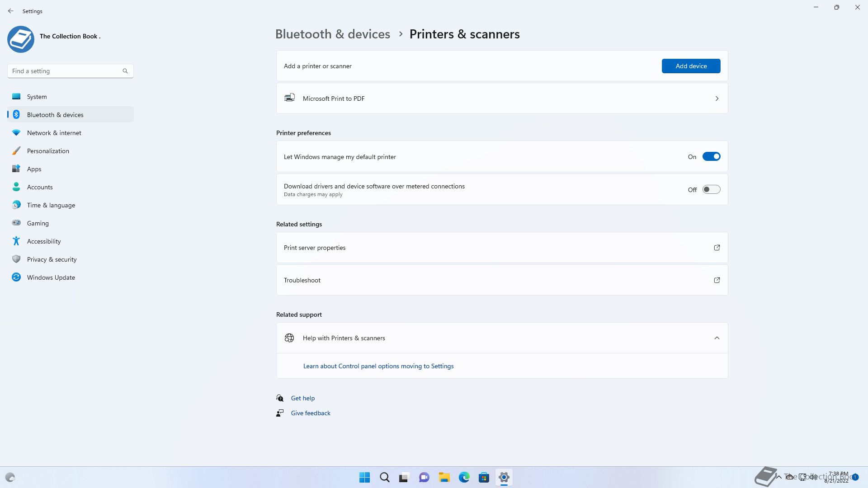This screenshot has width=868, height=488.
Task: Open Windows Update settings
Action: point(71,277)
